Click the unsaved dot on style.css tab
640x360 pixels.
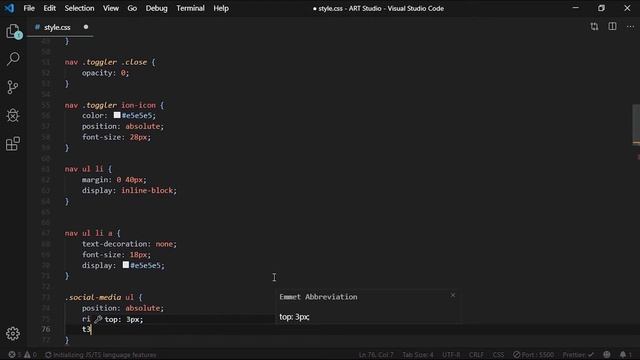coord(86,27)
